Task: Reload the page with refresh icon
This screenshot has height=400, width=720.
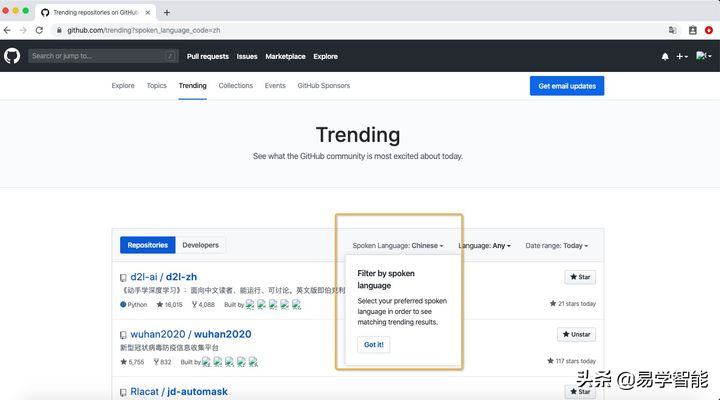Action: (x=39, y=30)
